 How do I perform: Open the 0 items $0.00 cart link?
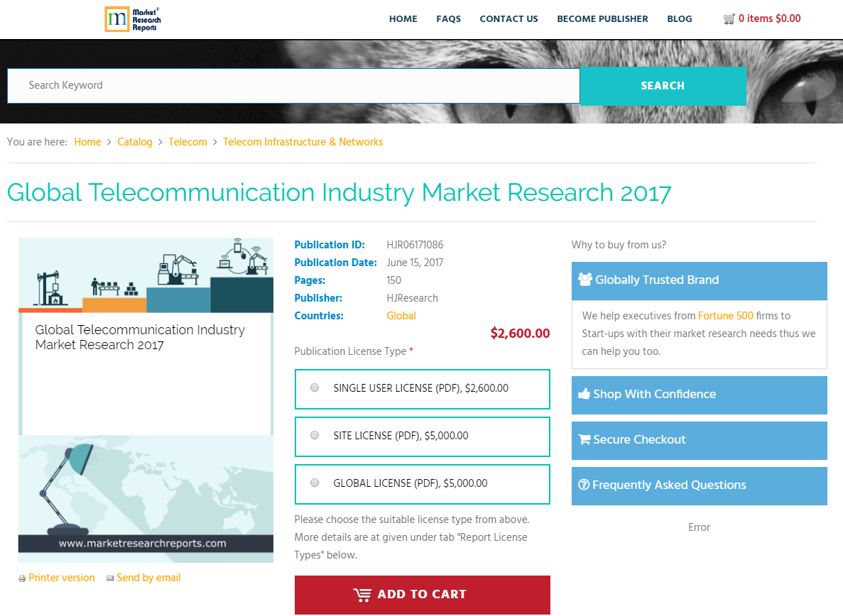pyautogui.click(x=769, y=18)
